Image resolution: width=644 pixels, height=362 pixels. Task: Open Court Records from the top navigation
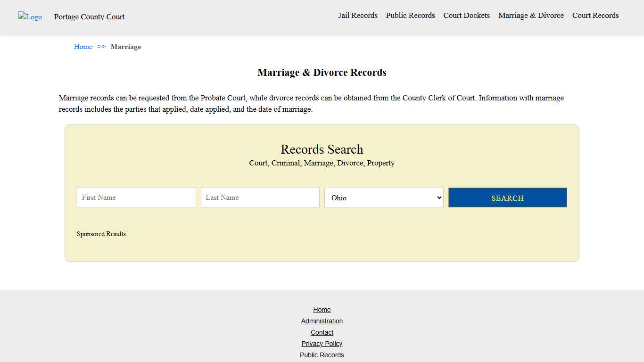coord(595,15)
